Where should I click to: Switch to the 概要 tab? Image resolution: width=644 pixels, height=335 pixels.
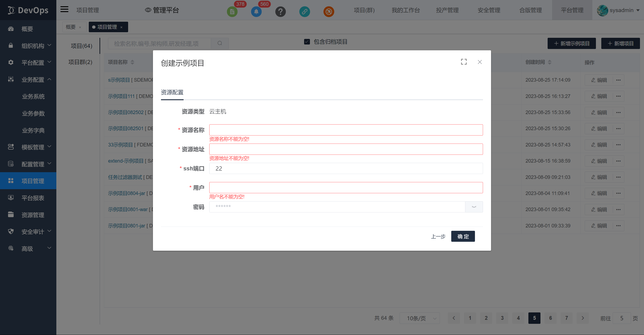[x=70, y=27]
